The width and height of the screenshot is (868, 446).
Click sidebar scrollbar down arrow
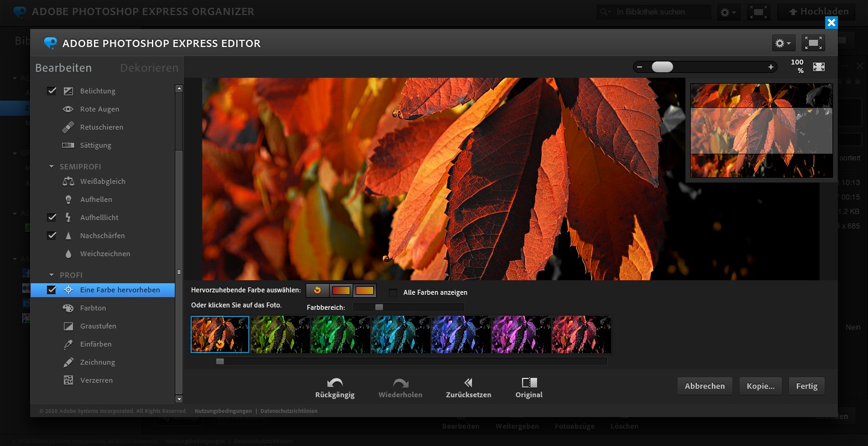click(x=179, y=399)
